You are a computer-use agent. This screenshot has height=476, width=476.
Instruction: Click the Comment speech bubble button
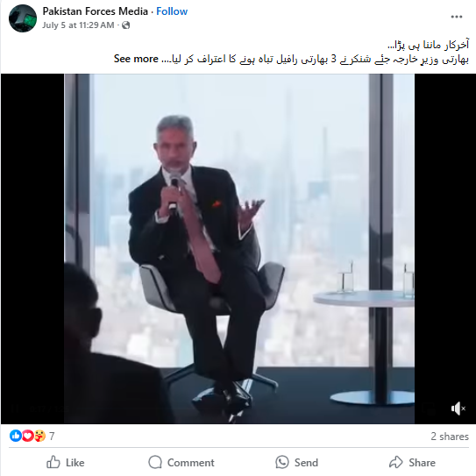pos(181,462)
